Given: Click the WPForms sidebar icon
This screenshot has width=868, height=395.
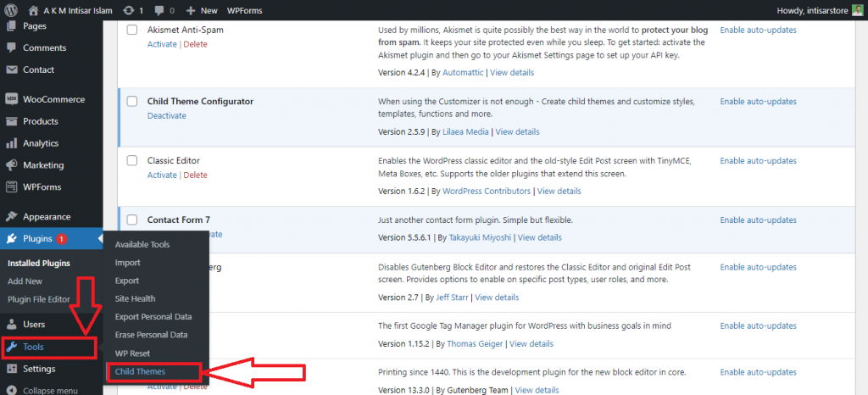Looking at the screenshot, I should click(12, 187).
